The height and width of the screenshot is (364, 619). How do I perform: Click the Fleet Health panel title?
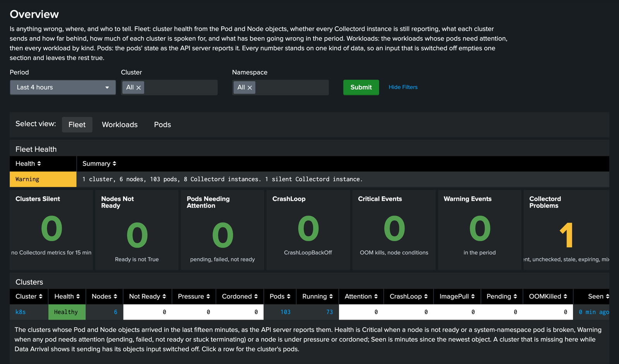(36, 149)
